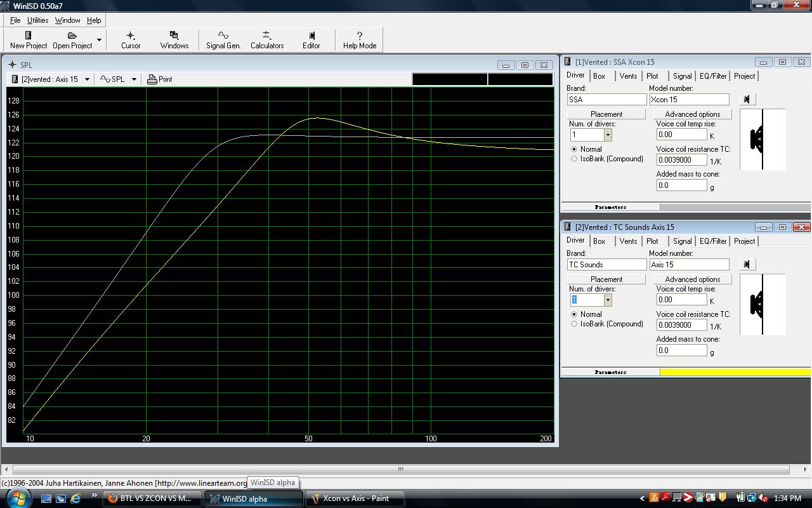Image resolution: width=812 pixels, height=508 pixels.
Task: Click Voice coil resistance TC field in Axis window
Action: point(681,325)
